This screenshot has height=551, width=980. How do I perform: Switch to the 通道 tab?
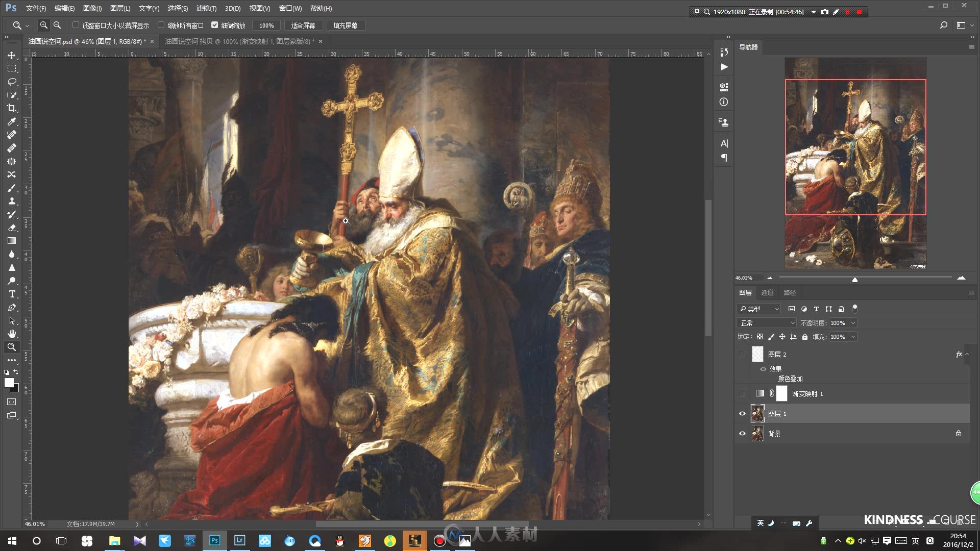click(767, 292)
